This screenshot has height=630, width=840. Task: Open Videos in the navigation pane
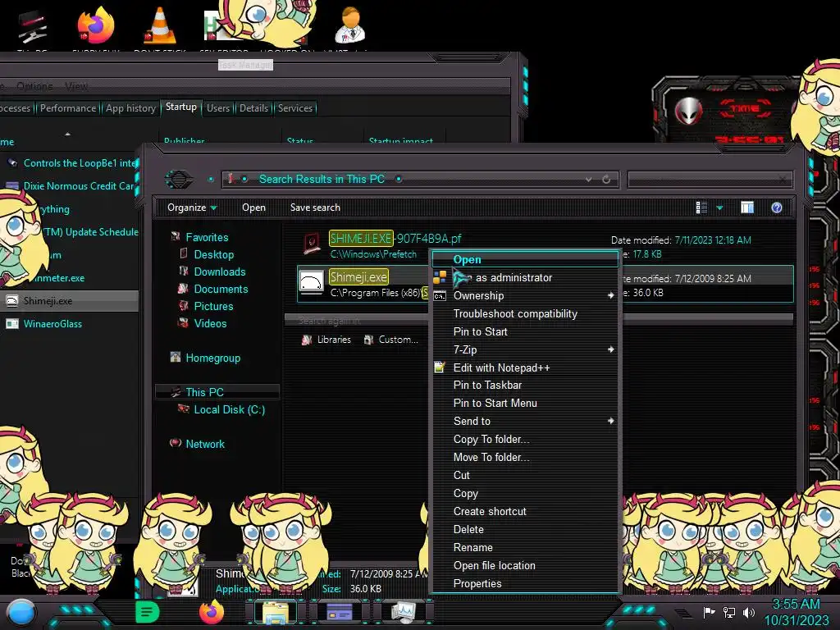pyautogui.click(x=210, y=323)
